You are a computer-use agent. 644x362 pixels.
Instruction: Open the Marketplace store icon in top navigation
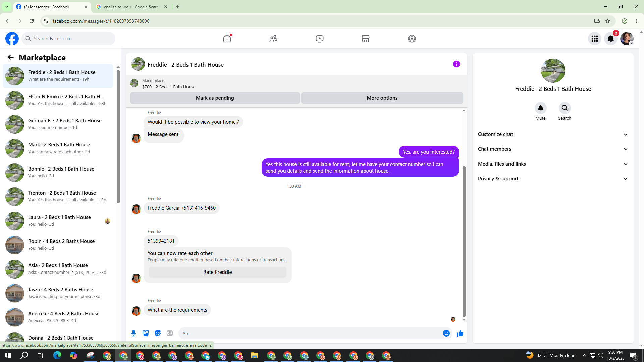tap(366, 39)
